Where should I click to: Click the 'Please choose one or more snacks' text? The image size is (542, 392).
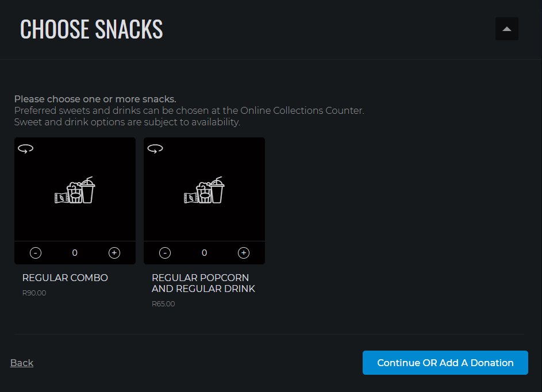point(95,99)
